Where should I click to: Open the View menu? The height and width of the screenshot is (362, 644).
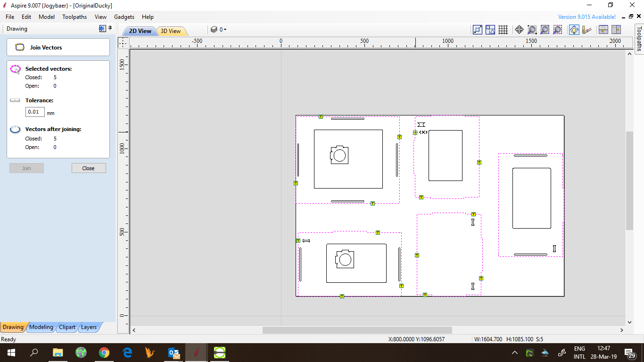pyautogui.click(x=100, y=17)
